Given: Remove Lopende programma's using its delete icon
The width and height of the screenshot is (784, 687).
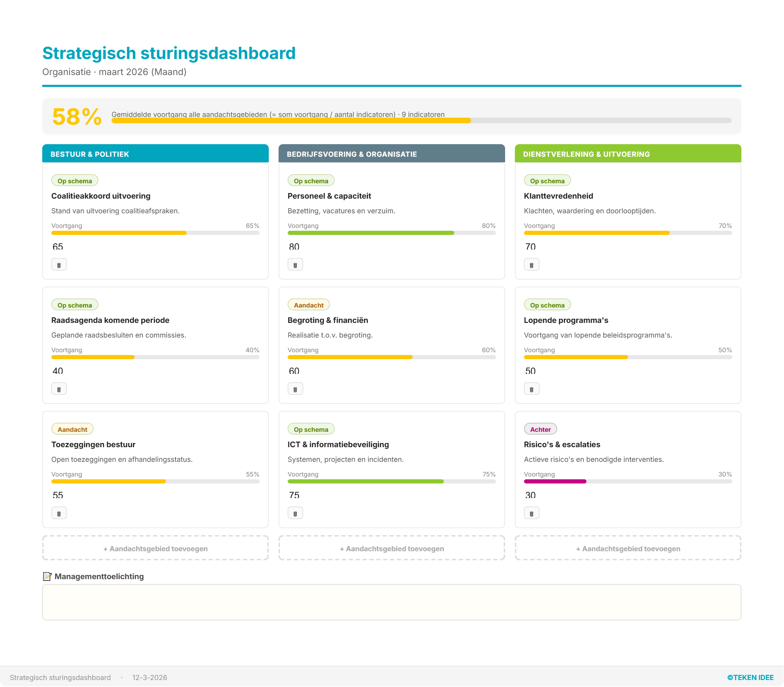Looking at the screenshot, I should [531, 388].
